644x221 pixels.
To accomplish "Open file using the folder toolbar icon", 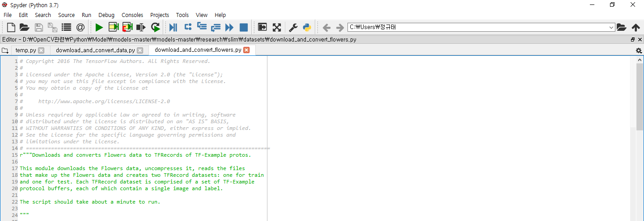I will pyautogui.click(x=24, y=27).
